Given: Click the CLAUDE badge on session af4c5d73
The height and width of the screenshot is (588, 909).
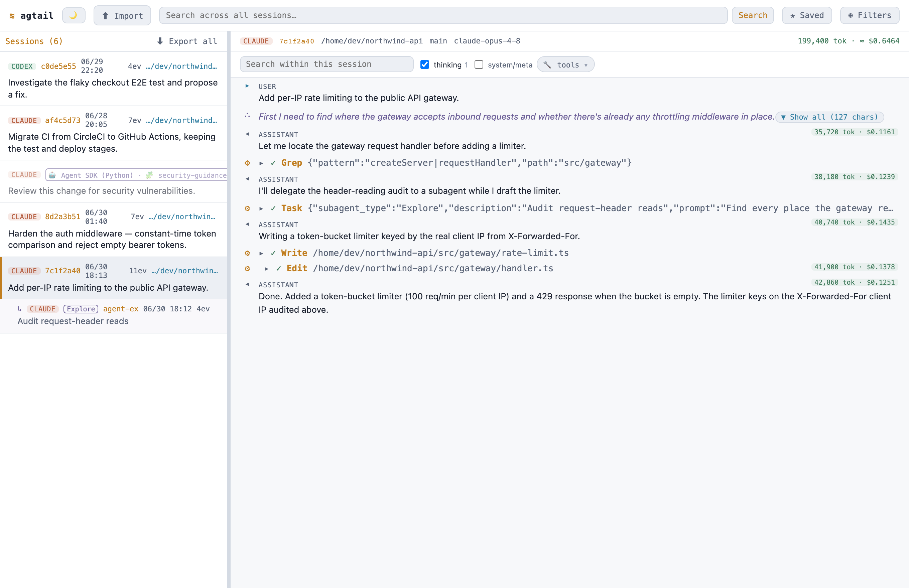Looking at the screenshot, I should click(24, 121).
